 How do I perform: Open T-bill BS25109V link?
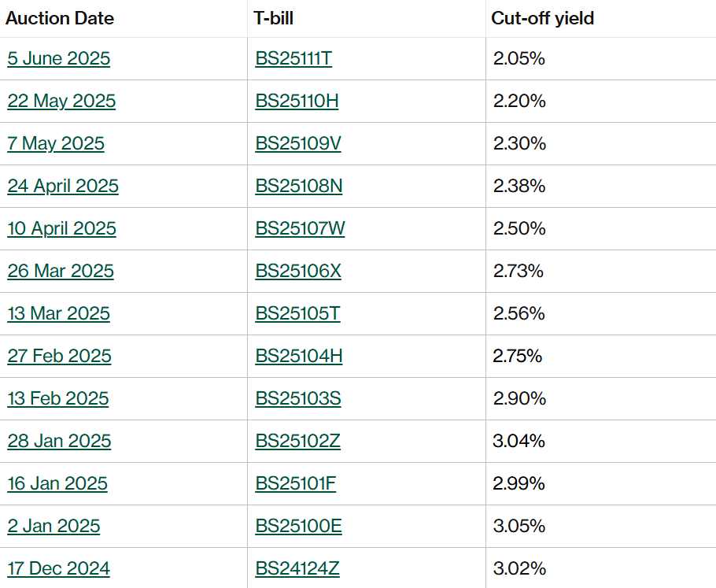tap(298, 143)
